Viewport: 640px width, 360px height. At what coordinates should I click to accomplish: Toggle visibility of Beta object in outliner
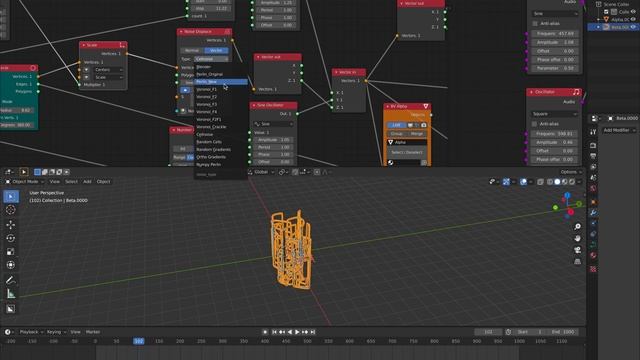pyautogui.click(x=633, y=27)
